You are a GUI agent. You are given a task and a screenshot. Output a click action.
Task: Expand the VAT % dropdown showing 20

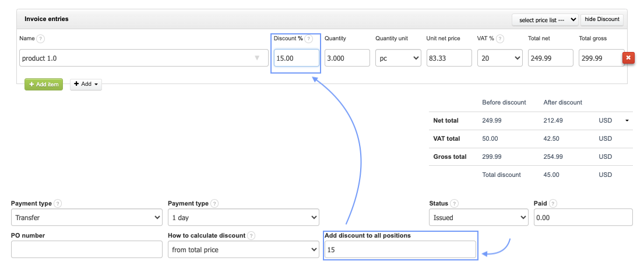click(x=499, y=58)
